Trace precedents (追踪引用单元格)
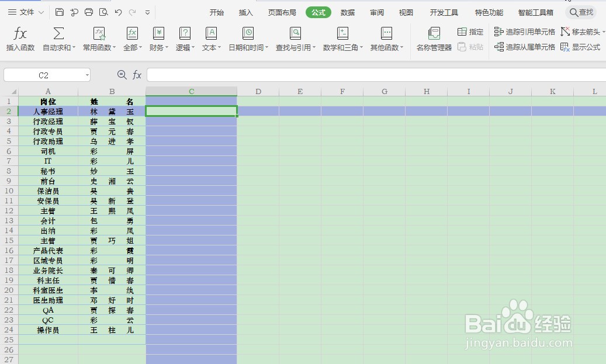606x364 pixels. pyautogui.click(x=525, y=32)
